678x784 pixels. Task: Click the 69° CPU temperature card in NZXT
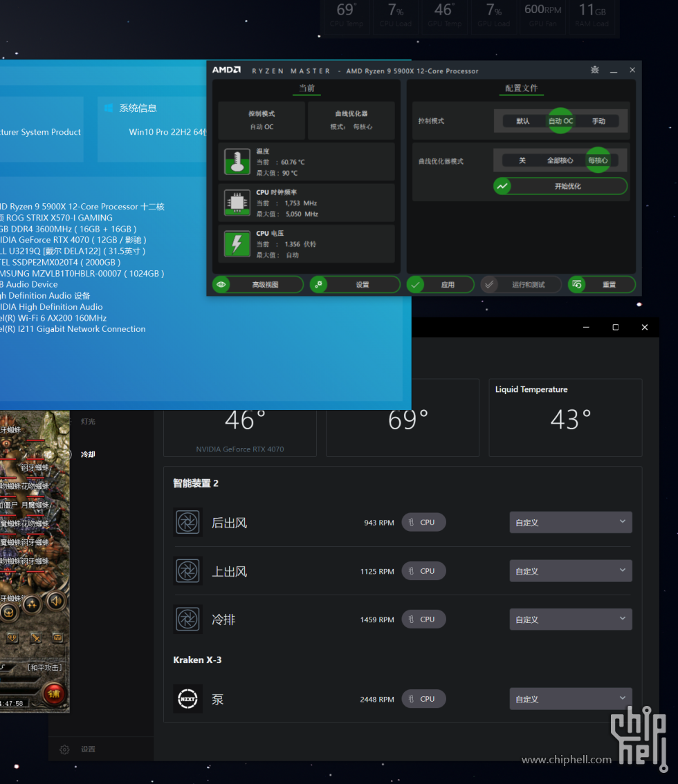coord(403,433)
